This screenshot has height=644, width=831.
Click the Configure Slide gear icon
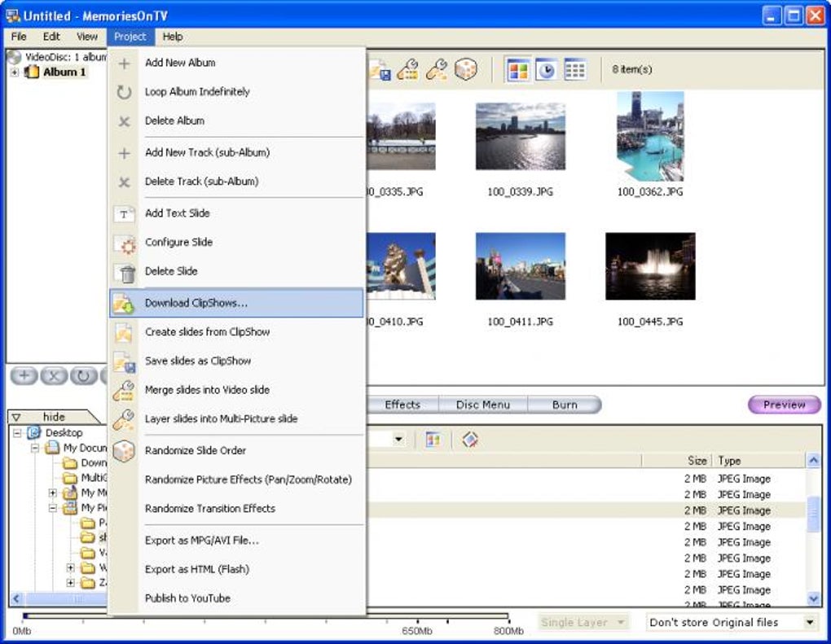pyautogui.click(x=125, y=243)
